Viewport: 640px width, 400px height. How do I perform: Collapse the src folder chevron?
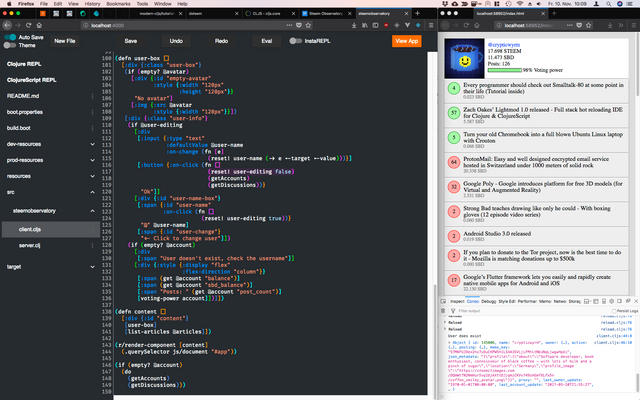pos(92,192)
